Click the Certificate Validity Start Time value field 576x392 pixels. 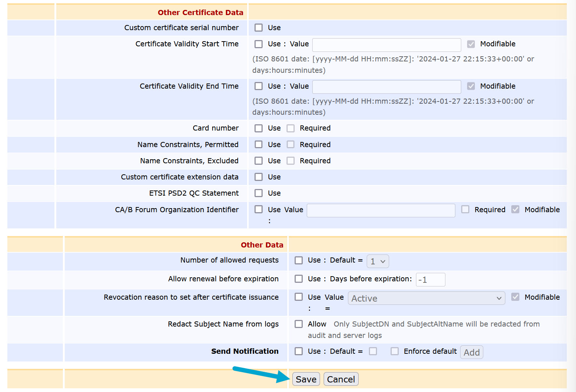[386, 45]
